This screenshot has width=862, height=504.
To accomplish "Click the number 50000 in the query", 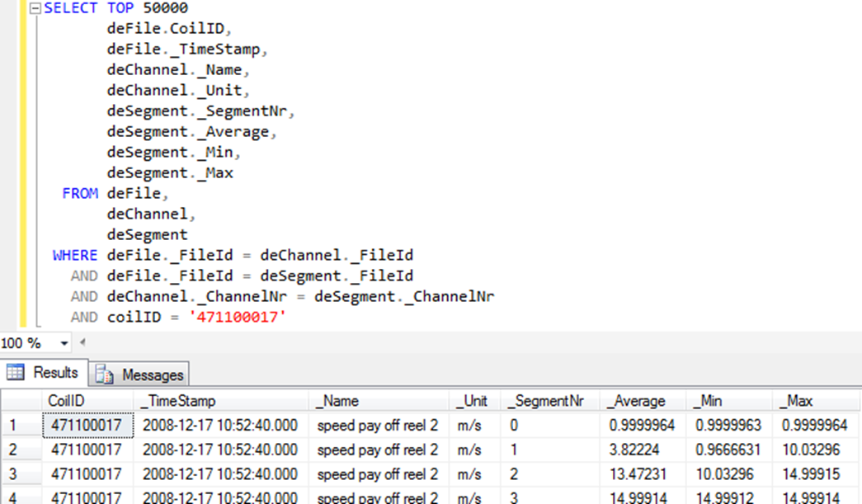I will click(x=166, y=8).
